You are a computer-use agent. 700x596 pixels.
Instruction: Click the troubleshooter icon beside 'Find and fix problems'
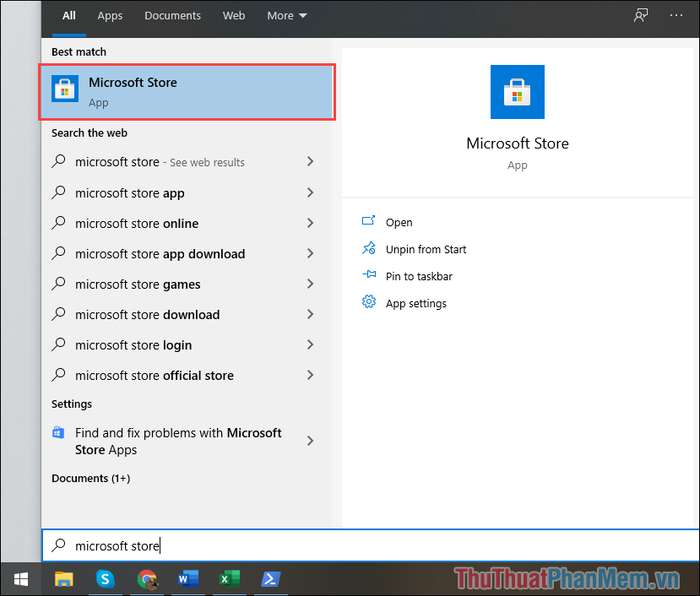click(x=58, y=433)
